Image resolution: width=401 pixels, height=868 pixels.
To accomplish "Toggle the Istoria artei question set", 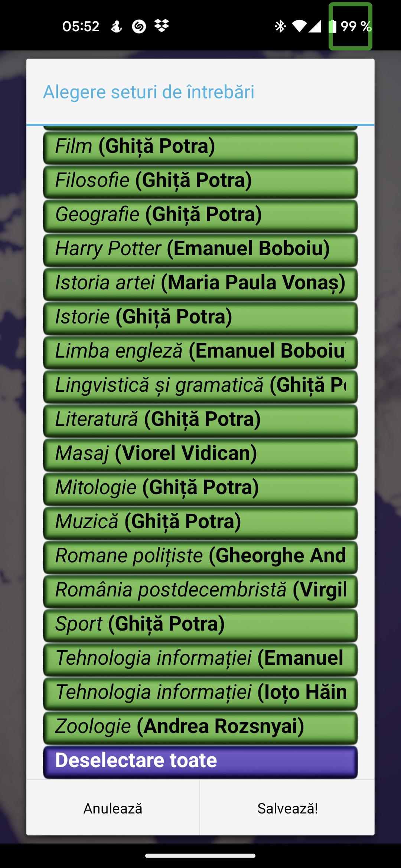I will (200, 283).
